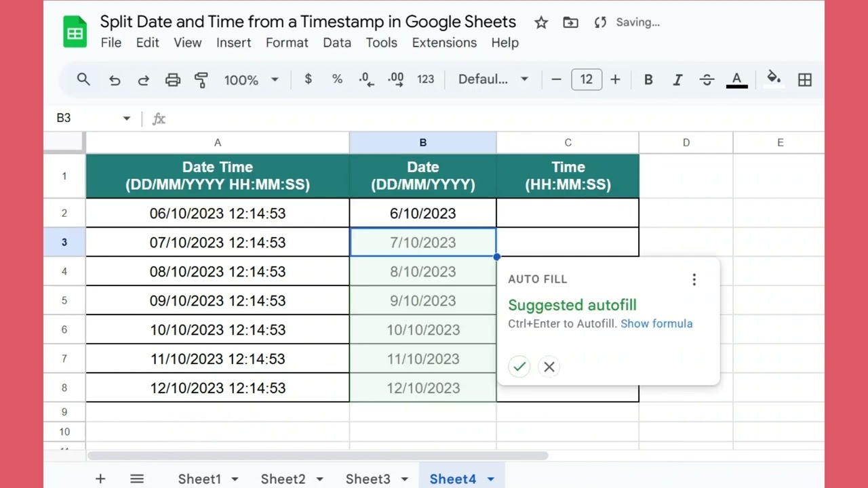
Task: Undo the last action
Action: coord(115,80)
